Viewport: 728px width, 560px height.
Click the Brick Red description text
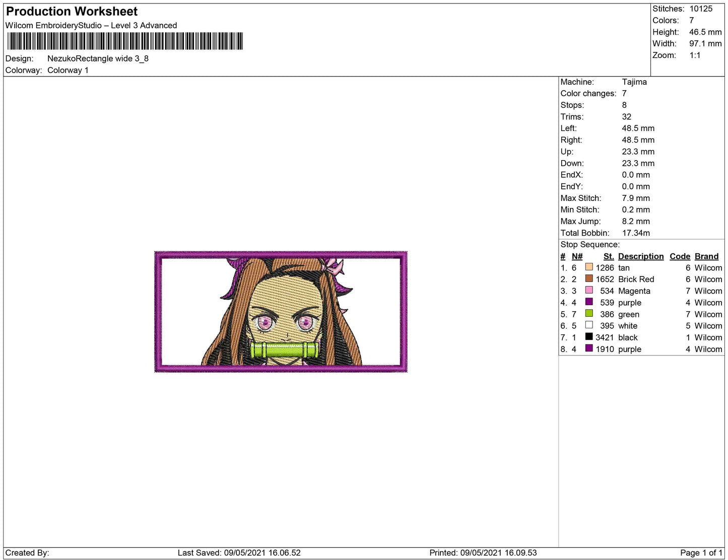[636, 279]
